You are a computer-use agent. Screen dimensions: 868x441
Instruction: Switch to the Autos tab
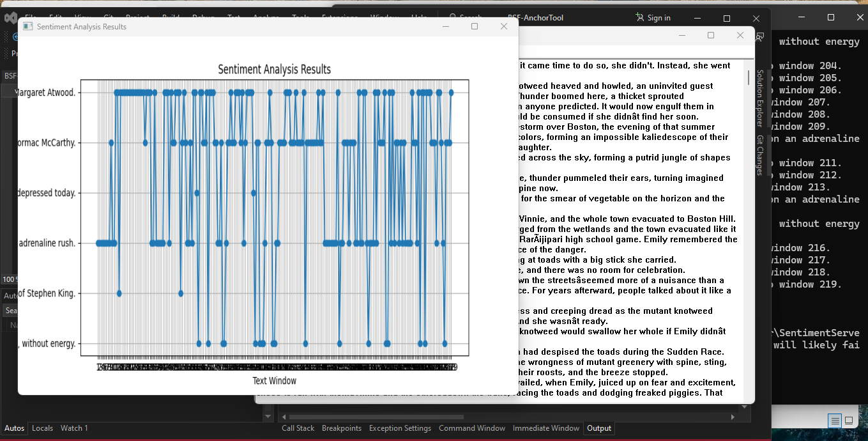click(14, 428)
